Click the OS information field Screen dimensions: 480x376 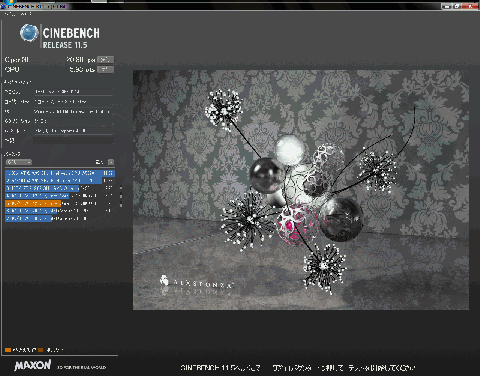73,111
